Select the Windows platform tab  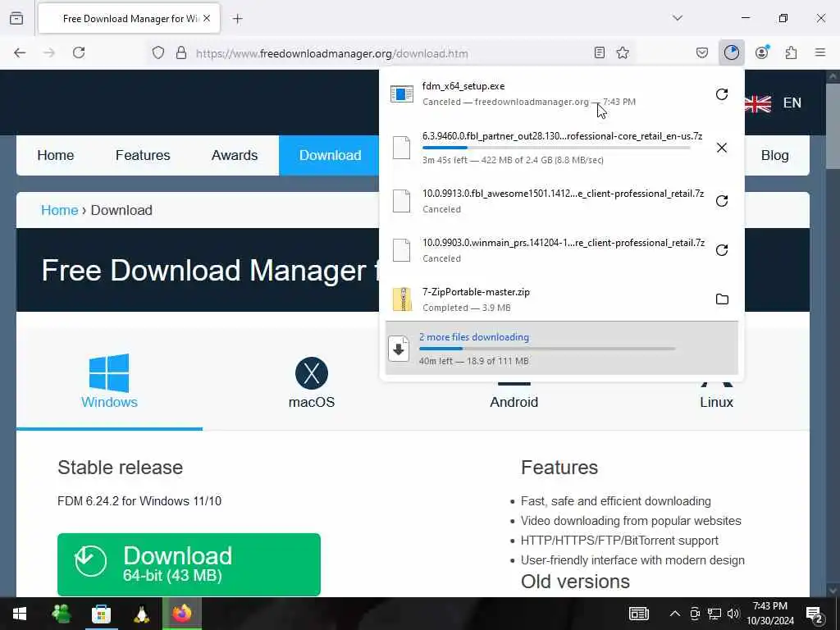tap(109, 381)
